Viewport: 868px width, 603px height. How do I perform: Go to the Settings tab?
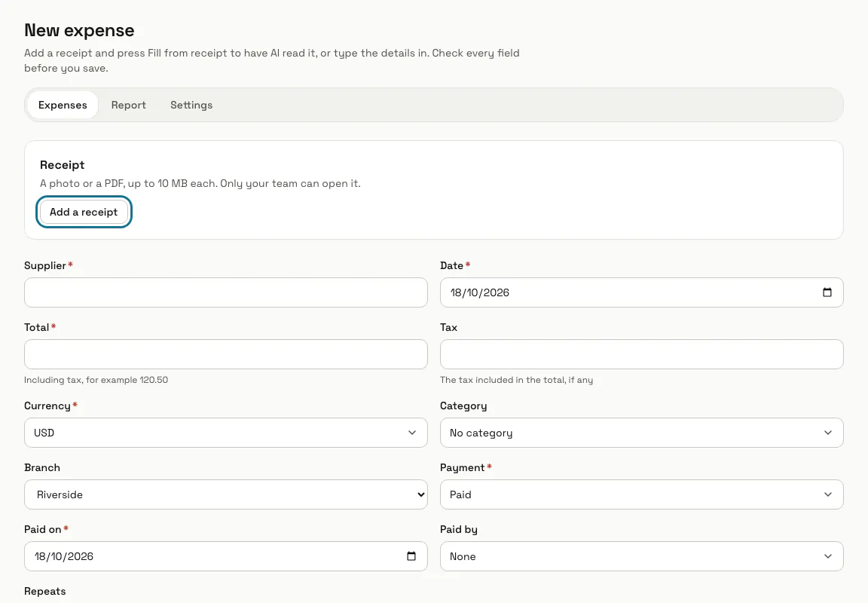pyautogui.click(x=191, y=105)
